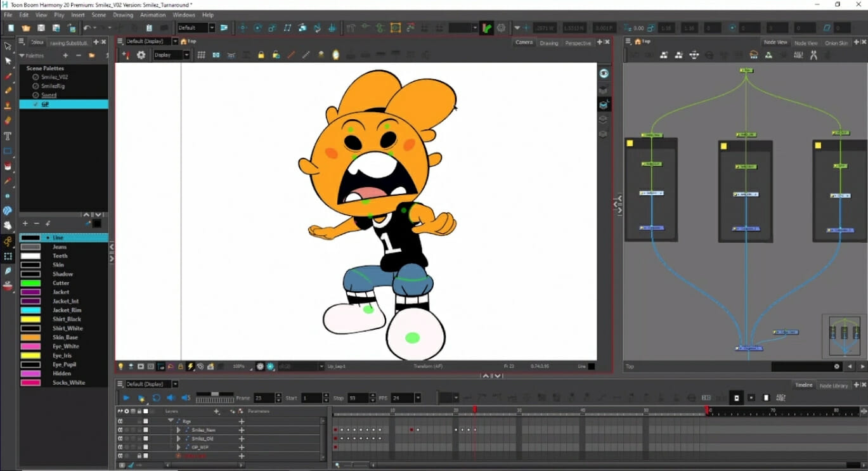Click the plus button to add a new palette
The height and width of the screenshot is (471, 868).
(66, 55)
